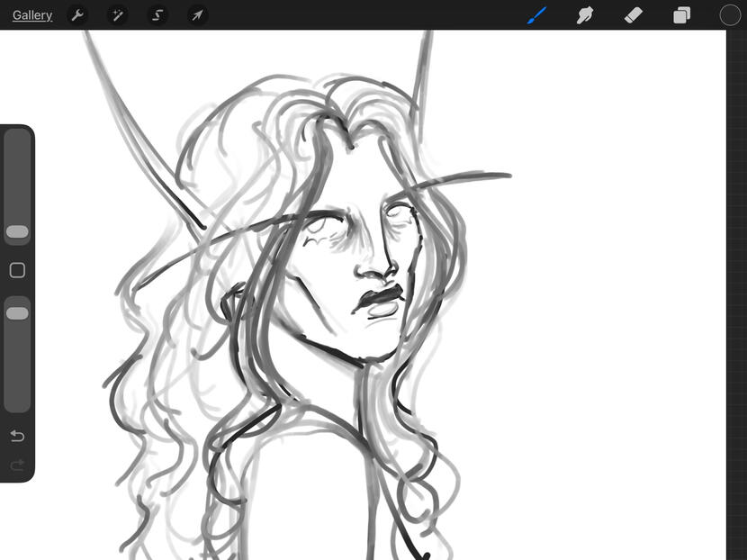Activate the Selection tool
The width and height of the screenshot is (747, 560).
tap(157, 15)
